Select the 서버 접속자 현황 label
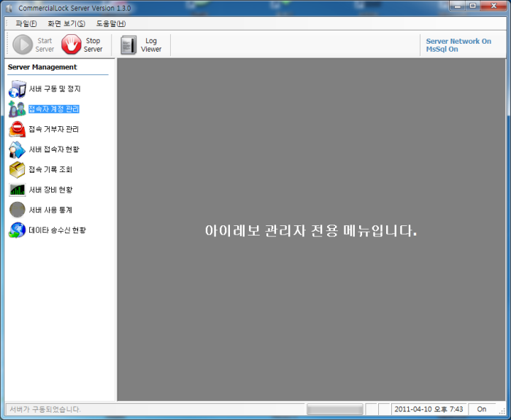 [54, 149]
